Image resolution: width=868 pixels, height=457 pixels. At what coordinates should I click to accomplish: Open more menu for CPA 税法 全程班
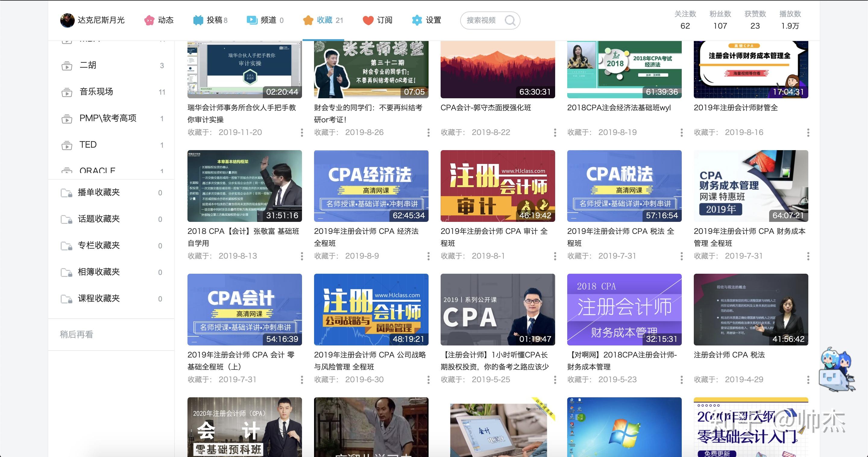click(x=682, y=256)
